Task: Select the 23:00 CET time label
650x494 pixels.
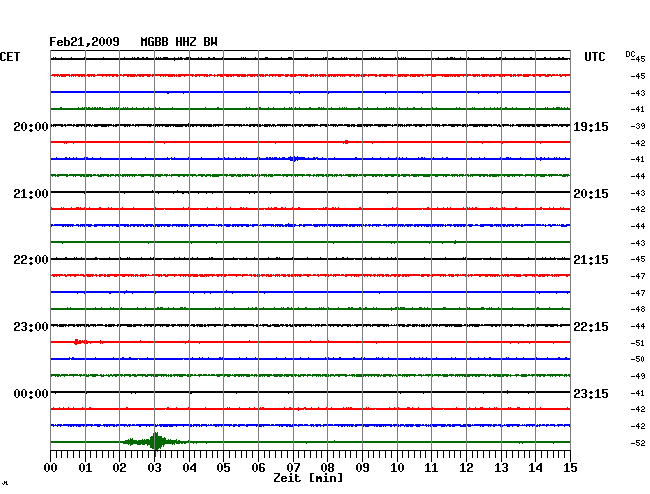Action: pos(31,327)
